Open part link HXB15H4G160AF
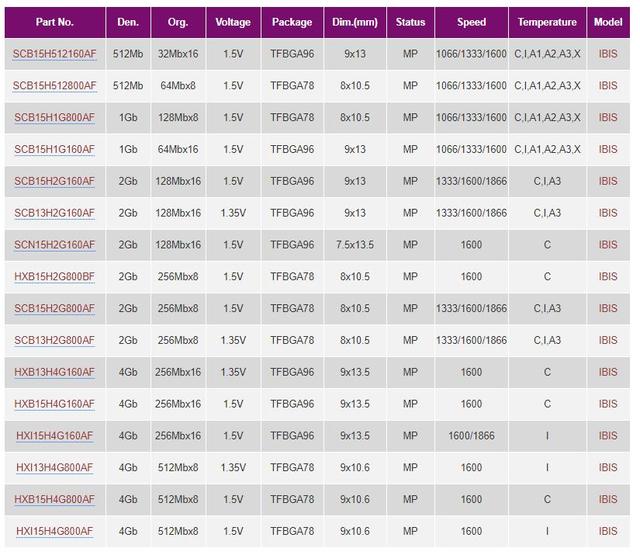 point(55,404)
